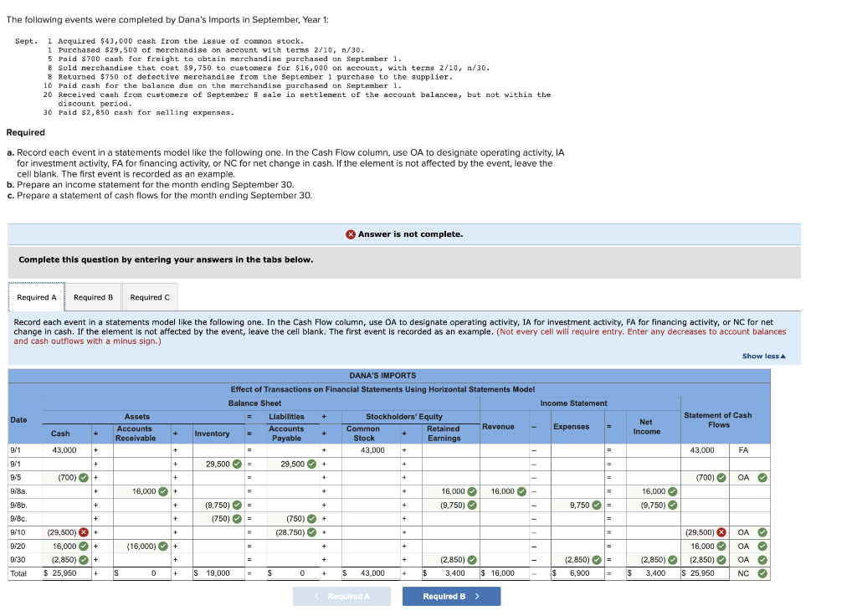The width and height of the screenshot is (857, 616).
Task: Switch to the Required C tab
Action: click(x=150, y=297)
